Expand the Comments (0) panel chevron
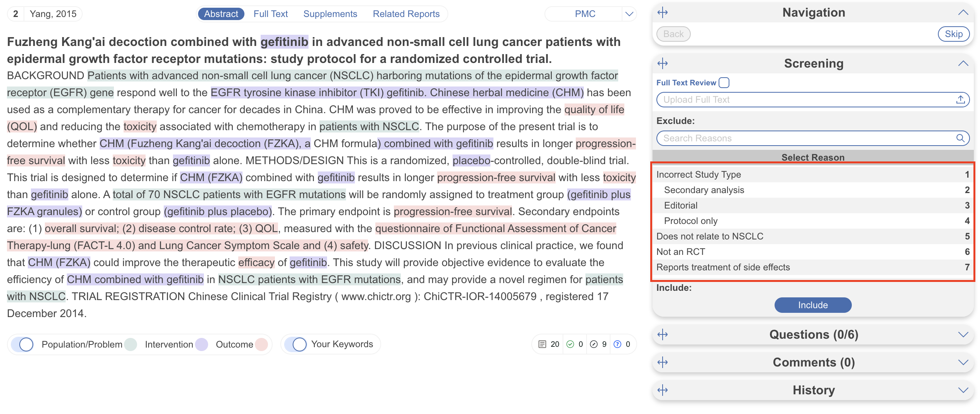Viewport: 980px width, 414px height. (963, 363)
